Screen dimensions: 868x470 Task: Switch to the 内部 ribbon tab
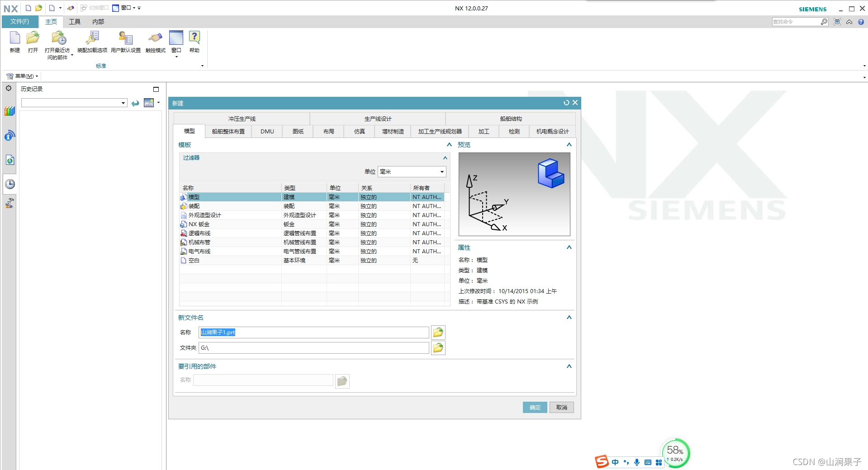98,22
